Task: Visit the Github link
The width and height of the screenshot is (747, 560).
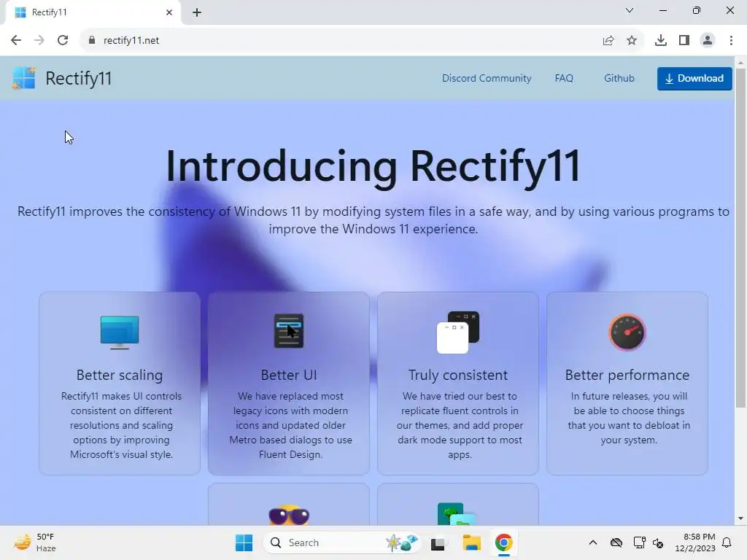Action: 619,78
